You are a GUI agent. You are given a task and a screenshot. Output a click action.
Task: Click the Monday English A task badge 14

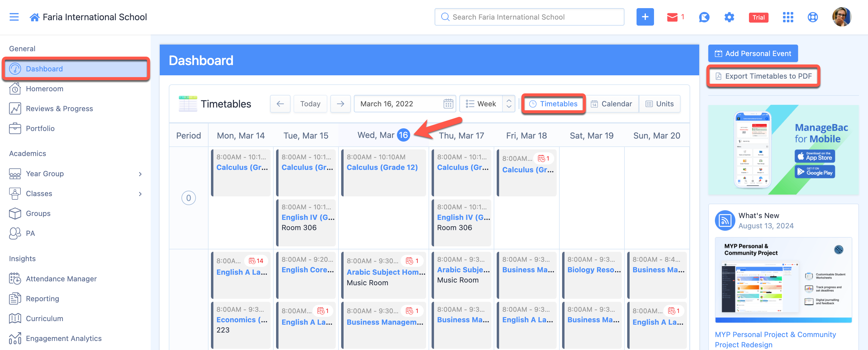point(256,261)
